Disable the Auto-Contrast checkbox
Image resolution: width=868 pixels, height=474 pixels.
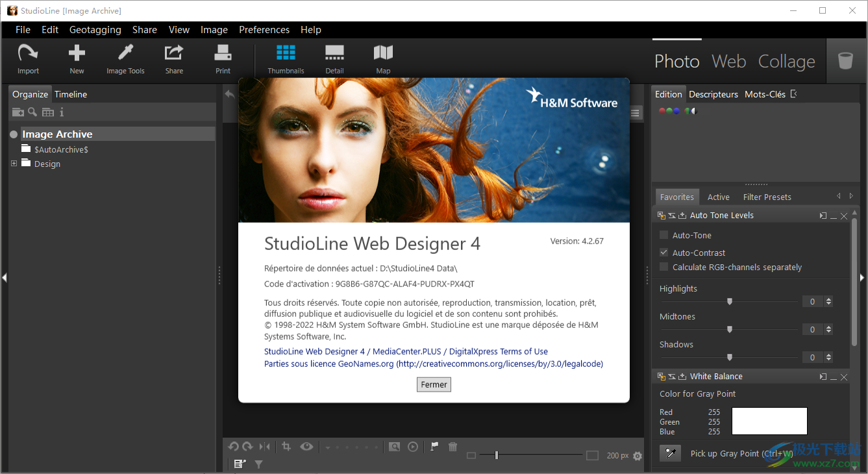[x=663, y=253]
